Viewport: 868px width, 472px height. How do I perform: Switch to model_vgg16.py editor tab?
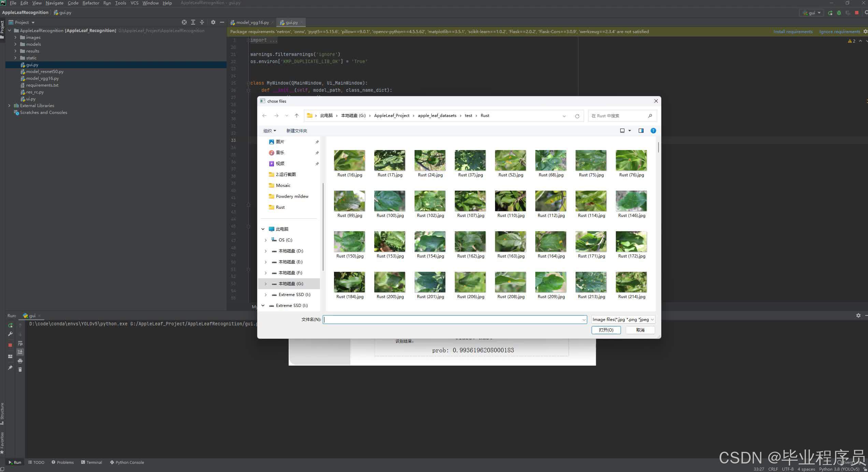coord(252,23)
